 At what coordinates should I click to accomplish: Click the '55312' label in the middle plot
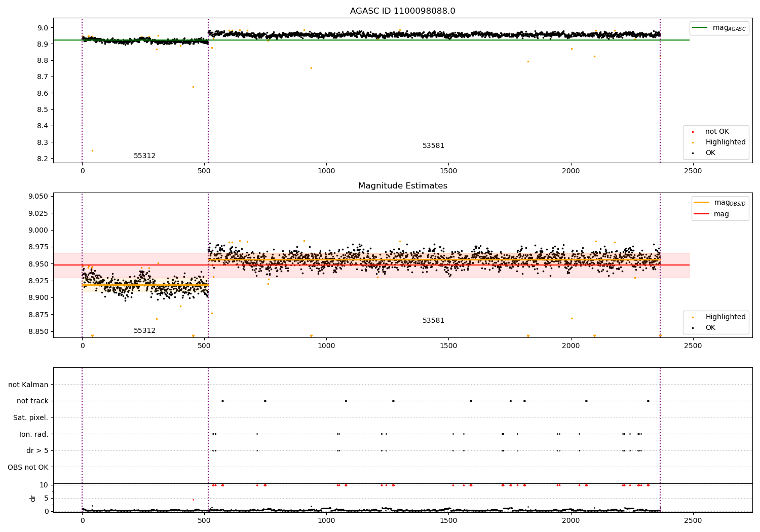tap(145, 330)
